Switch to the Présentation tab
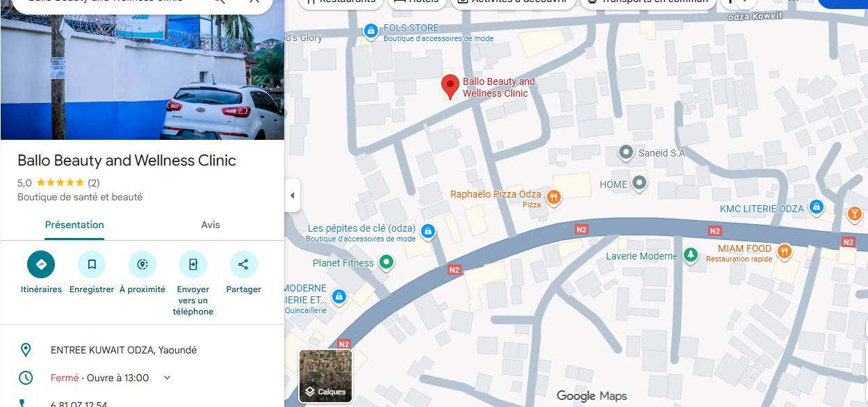Viewport: 868px width, 407px height. (74, 225)
